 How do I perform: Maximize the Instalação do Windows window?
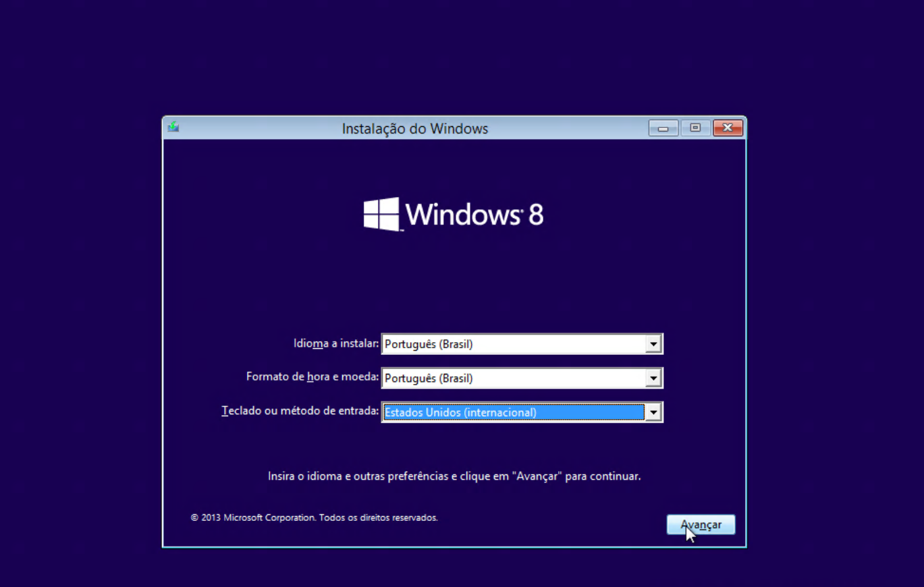point(695,128)
